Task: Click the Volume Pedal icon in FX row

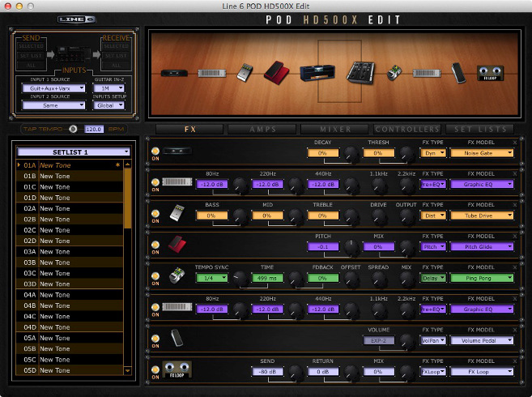Action: (177, 338)
